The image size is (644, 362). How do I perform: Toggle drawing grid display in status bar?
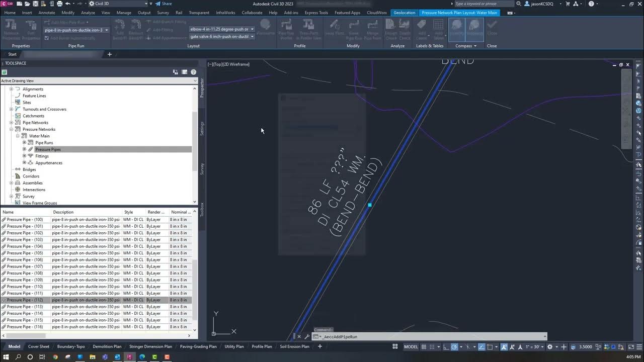pos(424,347)
